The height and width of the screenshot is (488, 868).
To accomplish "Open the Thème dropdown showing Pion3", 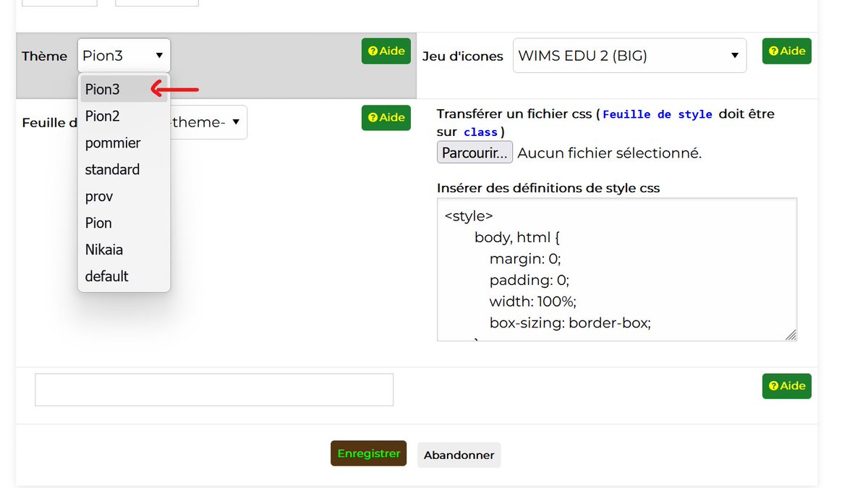I will tap(124, 56).
